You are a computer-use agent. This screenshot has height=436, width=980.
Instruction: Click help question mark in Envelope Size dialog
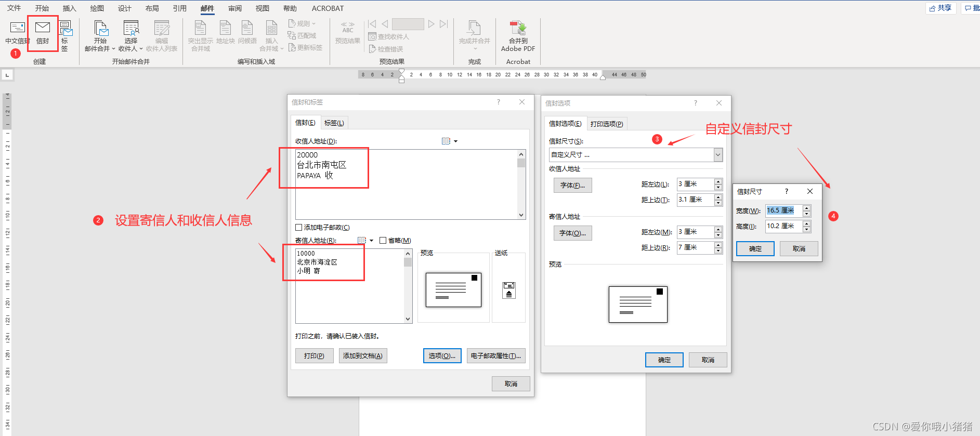coord(786,191)
